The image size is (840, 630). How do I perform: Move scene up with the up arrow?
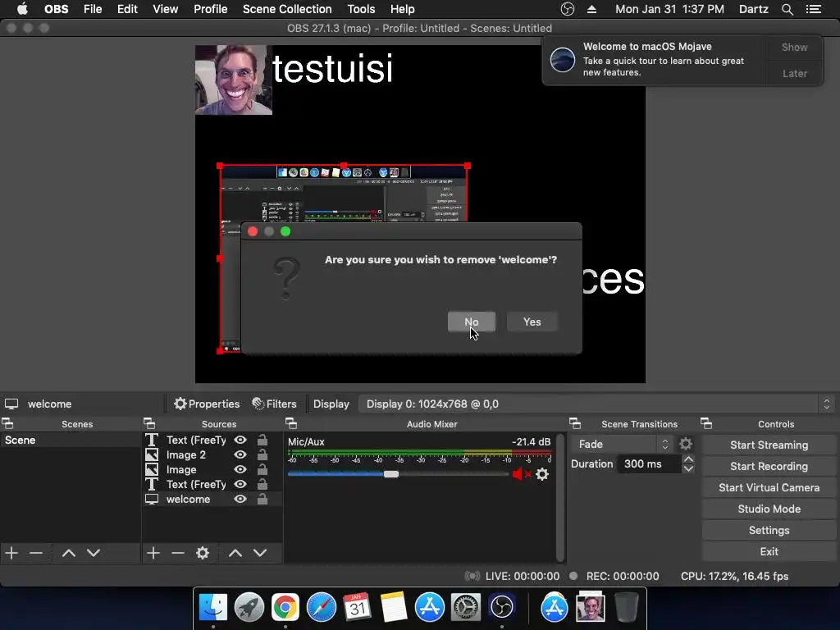pyautogui.click(x=69, y=553)
